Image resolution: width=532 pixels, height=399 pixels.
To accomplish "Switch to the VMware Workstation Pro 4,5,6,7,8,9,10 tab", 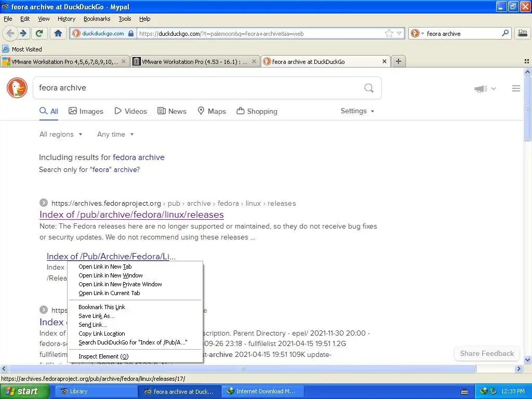I will (64, 61).
